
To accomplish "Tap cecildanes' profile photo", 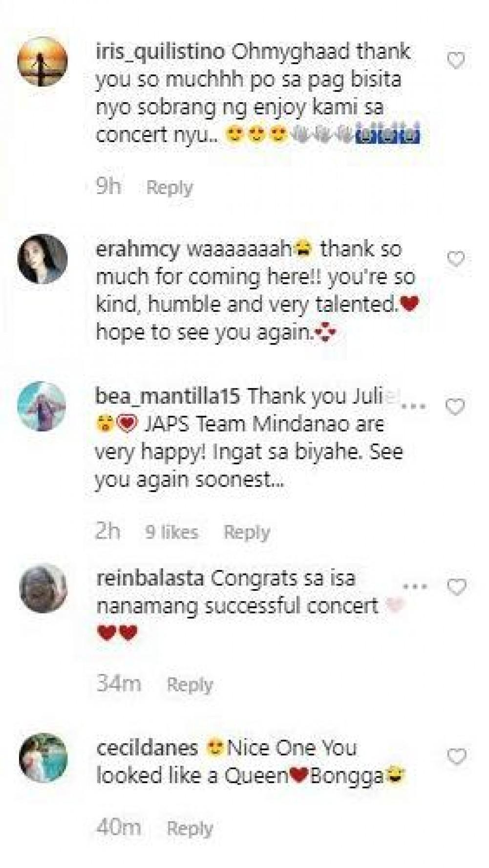I will click(x=43, y=758).
